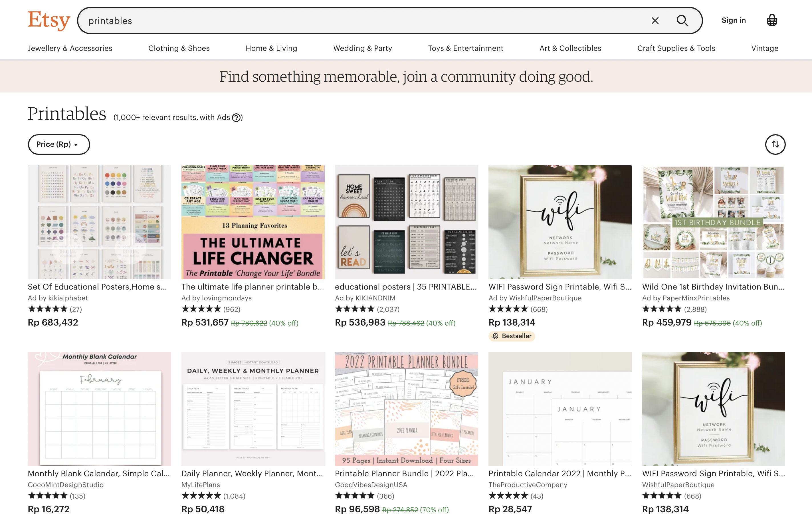Click CocoMintDesignStudio shop name
The image size is (812, 514).
[x=65, y=484]
